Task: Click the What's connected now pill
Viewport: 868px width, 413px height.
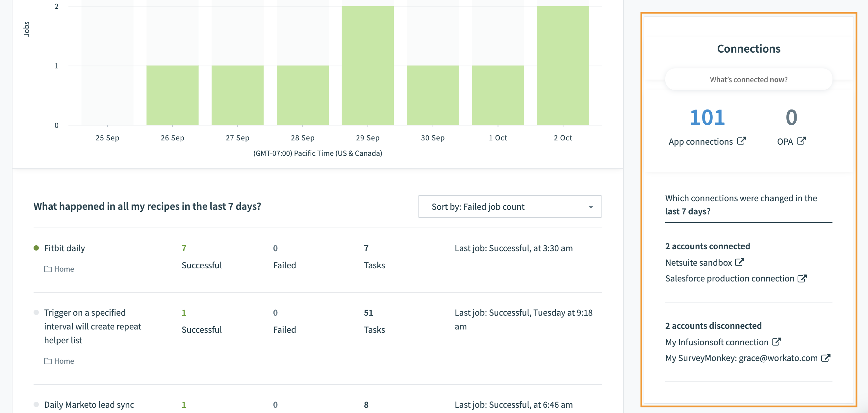Action: coord(749,79)
